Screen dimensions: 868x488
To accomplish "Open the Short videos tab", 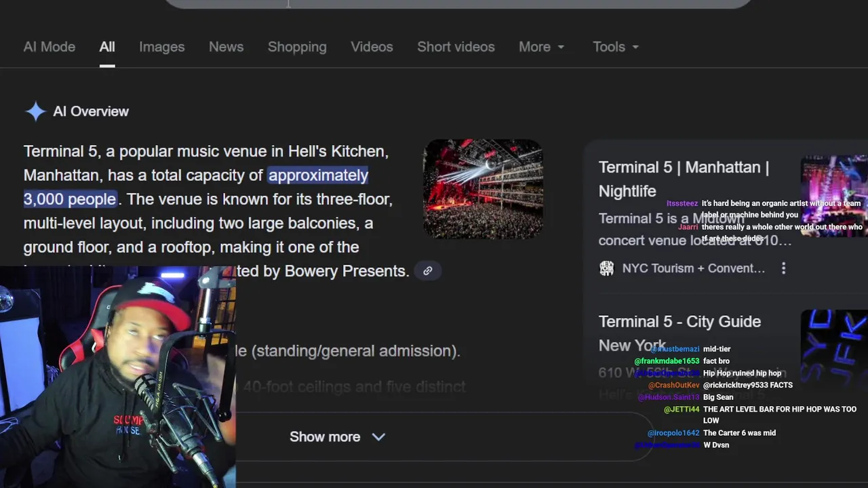I will click(x=456, y=47).
